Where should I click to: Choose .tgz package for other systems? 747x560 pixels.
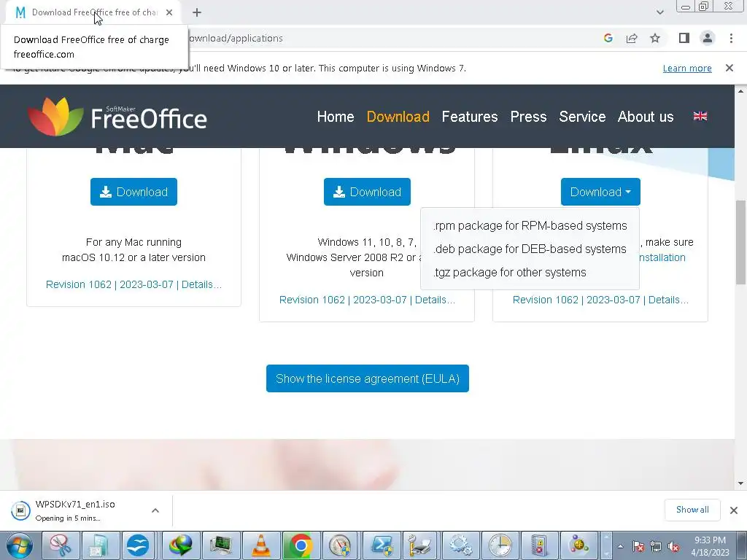[x=510, y=273]
